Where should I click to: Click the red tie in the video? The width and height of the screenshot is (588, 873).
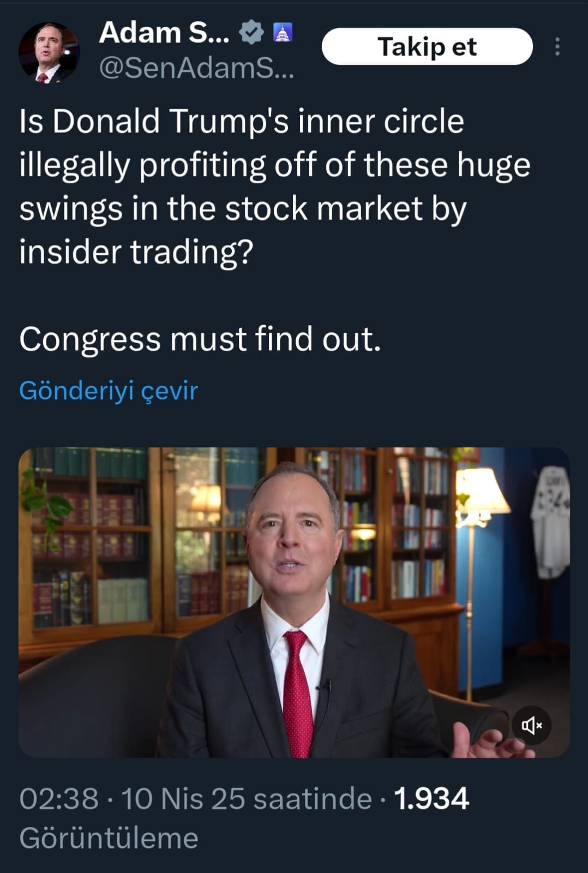[x=298, y=694]
